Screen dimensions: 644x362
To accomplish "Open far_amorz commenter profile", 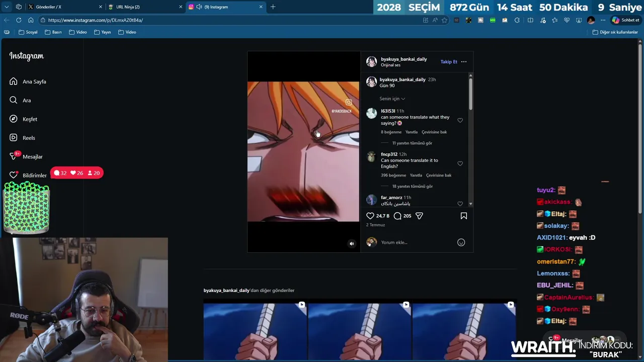I will [391, 198].
